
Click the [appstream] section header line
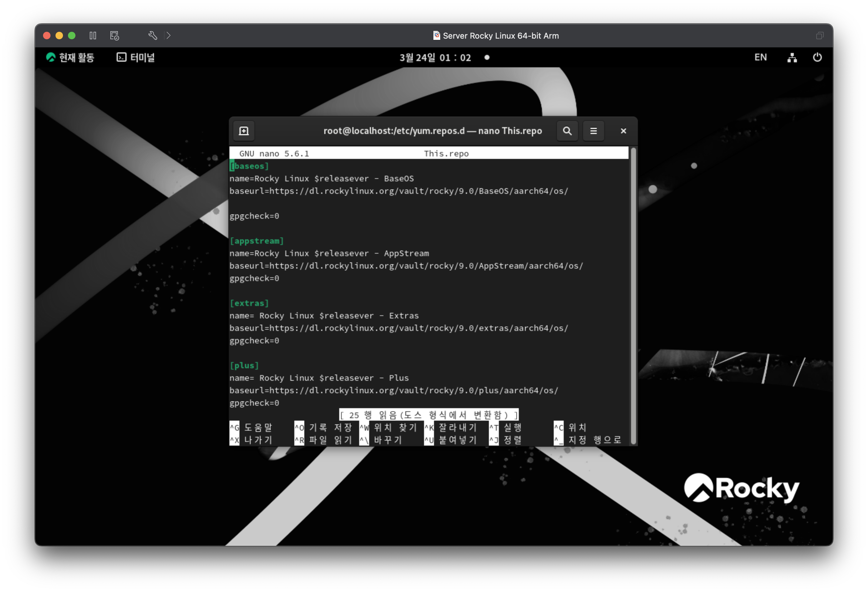pos(257,241)
